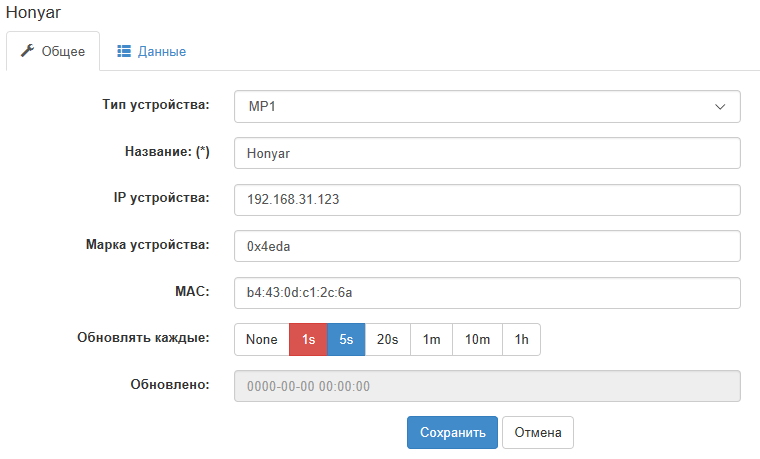Click into the MAC address field
The width and height of the screenshot is (760, 459).
[487, 293]
